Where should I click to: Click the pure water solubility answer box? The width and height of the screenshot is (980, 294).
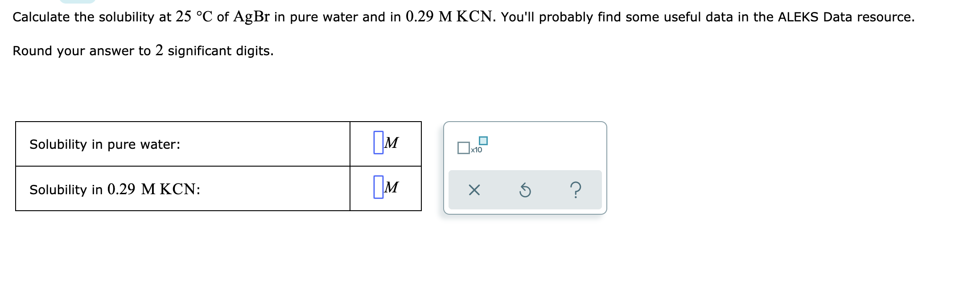coord(377,142)
